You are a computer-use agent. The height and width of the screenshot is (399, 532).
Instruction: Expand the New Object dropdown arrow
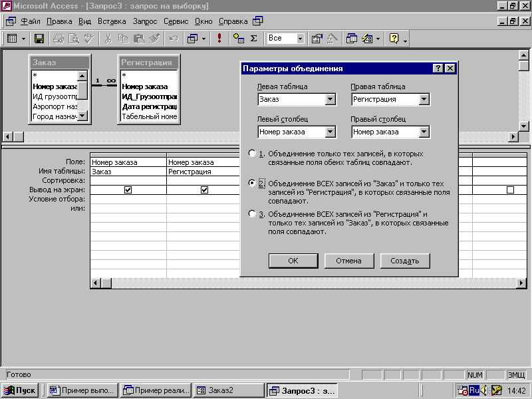point(378,39)
